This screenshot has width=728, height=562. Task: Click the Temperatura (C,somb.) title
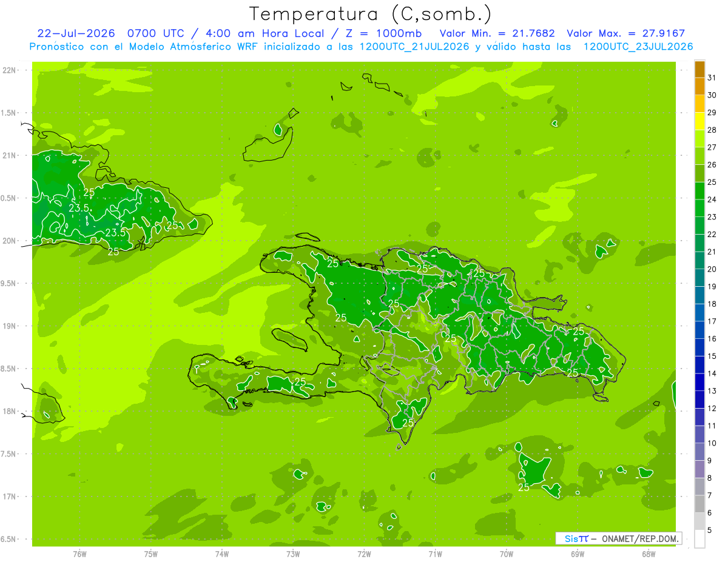pyautogui.click(x=371, y=14)
